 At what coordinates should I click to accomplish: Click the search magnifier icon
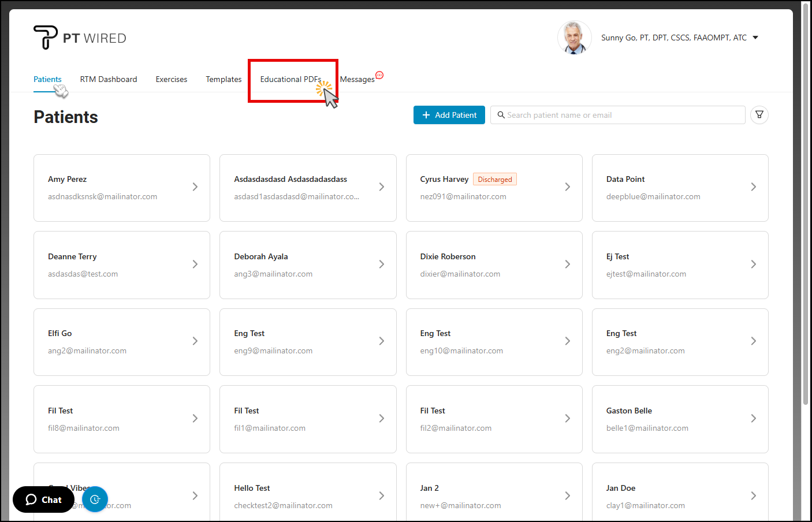tap(501, 115)
